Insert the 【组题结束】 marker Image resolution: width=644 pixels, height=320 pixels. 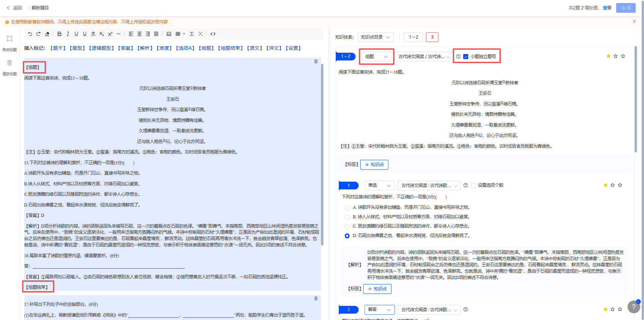[x=231, y=48]
